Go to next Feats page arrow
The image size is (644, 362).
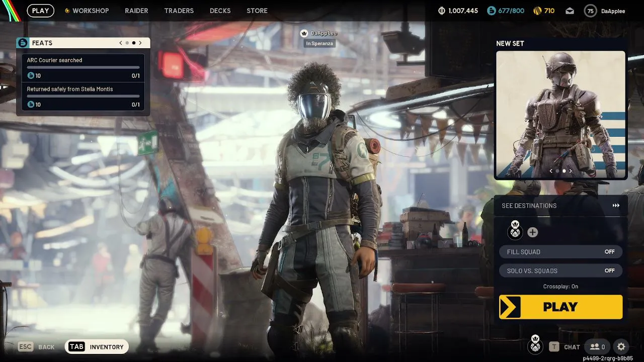[140, 43]
